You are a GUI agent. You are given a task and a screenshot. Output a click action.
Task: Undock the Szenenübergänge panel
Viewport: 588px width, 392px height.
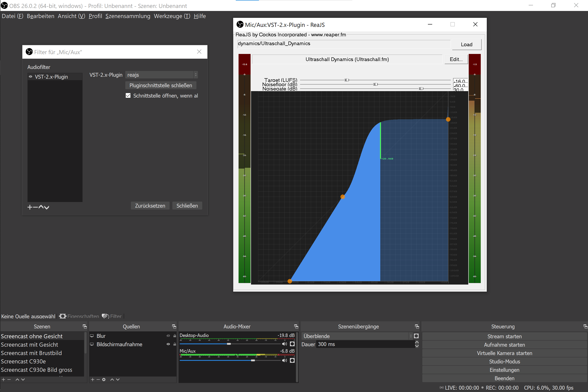coord(417,326)
